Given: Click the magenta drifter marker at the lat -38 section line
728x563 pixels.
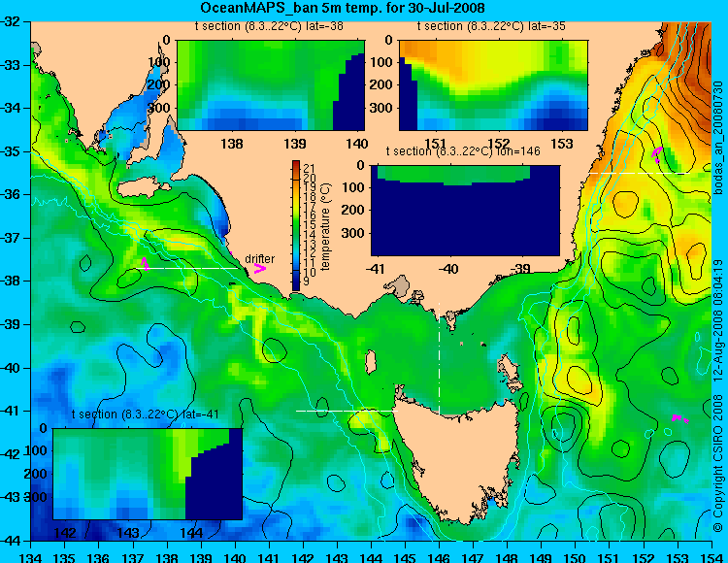Looking at the screenshot, I should coord(145,264).
